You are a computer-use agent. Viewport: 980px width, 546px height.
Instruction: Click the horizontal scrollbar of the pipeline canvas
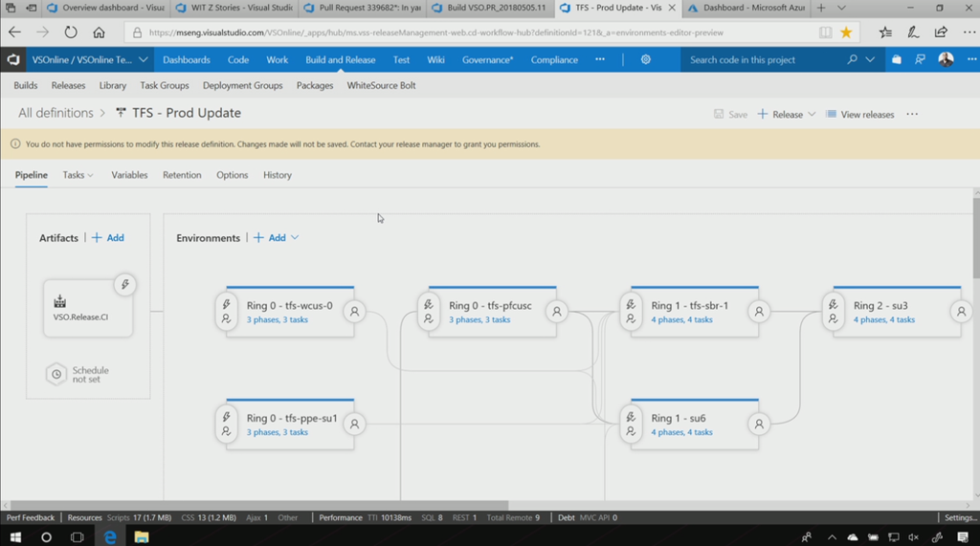tap(259, 505)
